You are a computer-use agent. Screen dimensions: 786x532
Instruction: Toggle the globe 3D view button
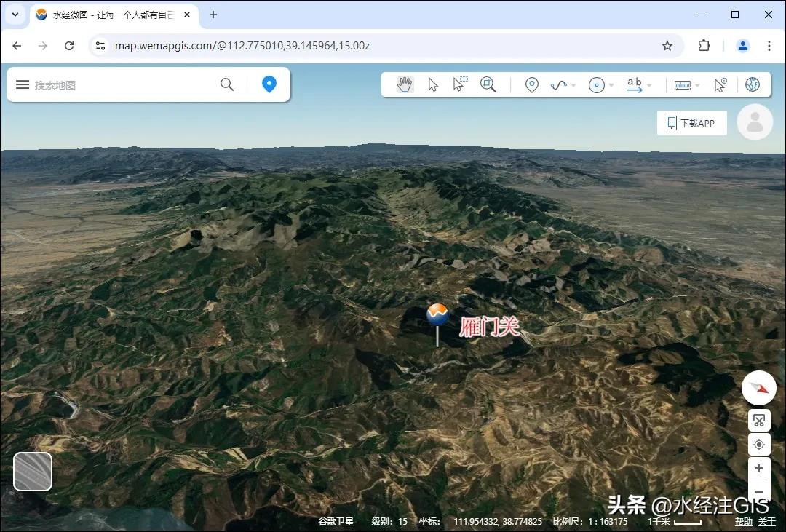coord(753,85)
